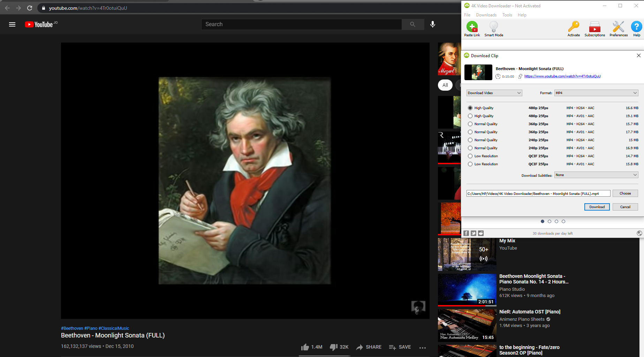The width and height of the screenshot is (644, 357).
Task: Open to the beginning Fate/zero video title
Action: (529, 350)
